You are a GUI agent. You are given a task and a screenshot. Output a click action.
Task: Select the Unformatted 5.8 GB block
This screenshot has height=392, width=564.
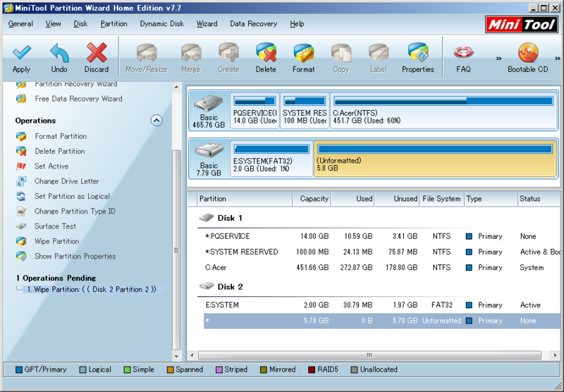pos(435,159)
